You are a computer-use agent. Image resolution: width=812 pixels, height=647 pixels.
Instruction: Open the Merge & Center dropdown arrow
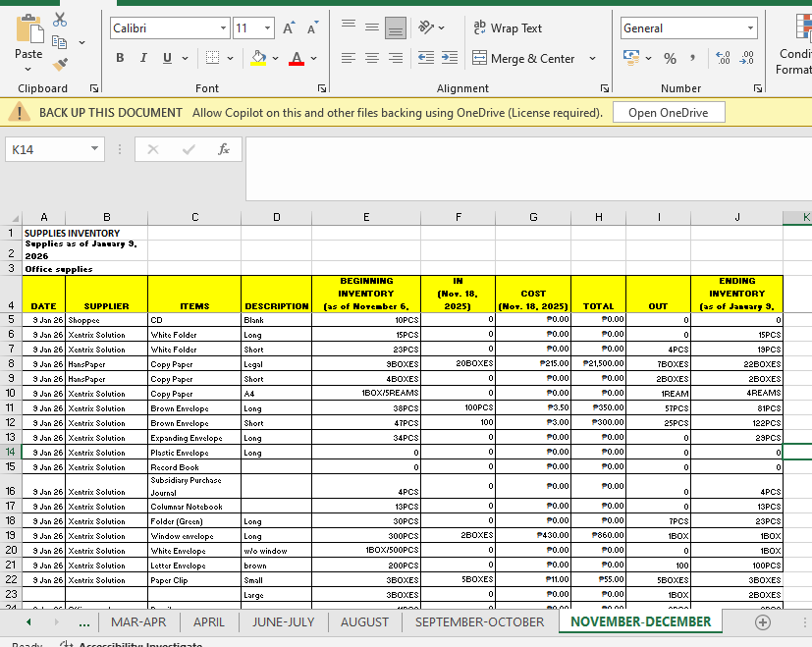593,59
